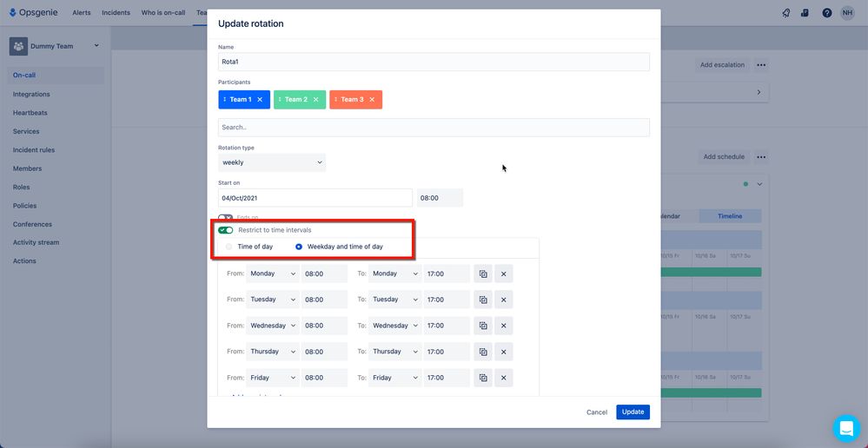
Task: Open more options next to Add schedule
Action: coord(761,157)
